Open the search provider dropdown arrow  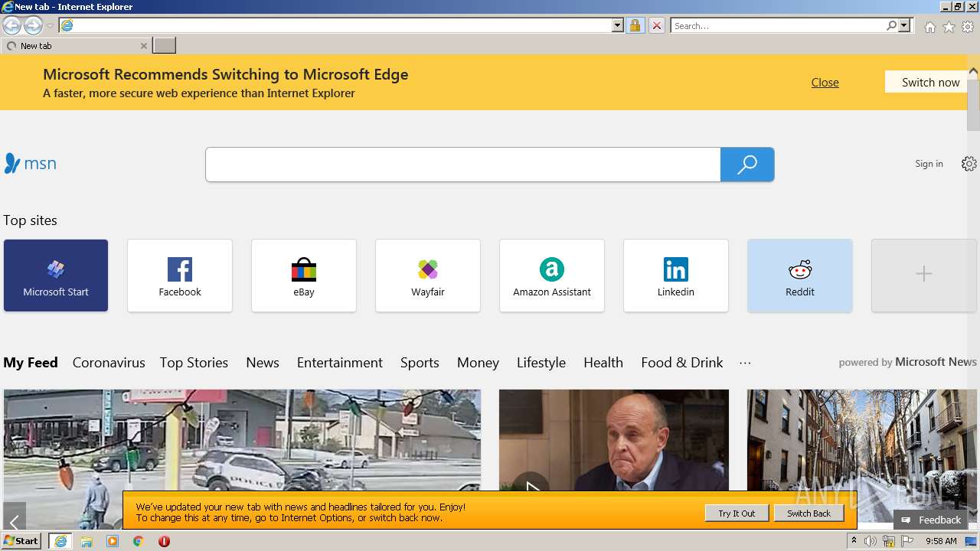click(x=904, y=26)
